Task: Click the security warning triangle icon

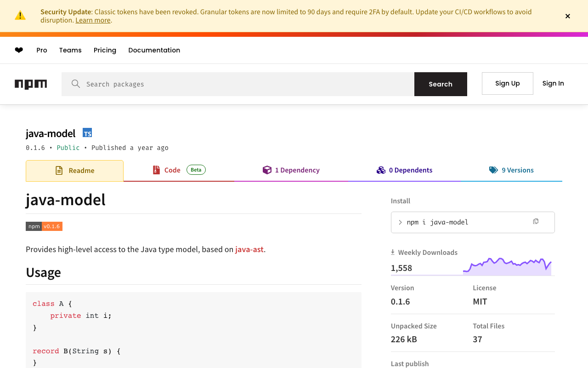Action: pos(20,16)
